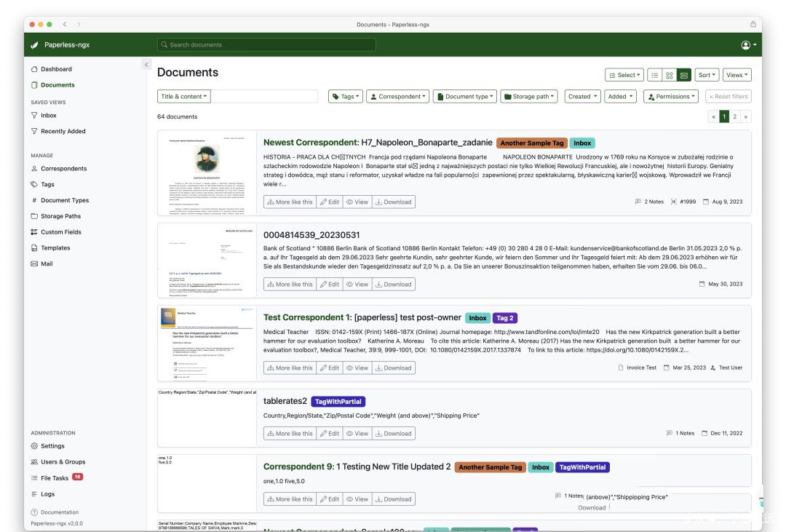786x532 pixels.
Task: Filter by the purple Tag 2 badge
Action: 505,318
